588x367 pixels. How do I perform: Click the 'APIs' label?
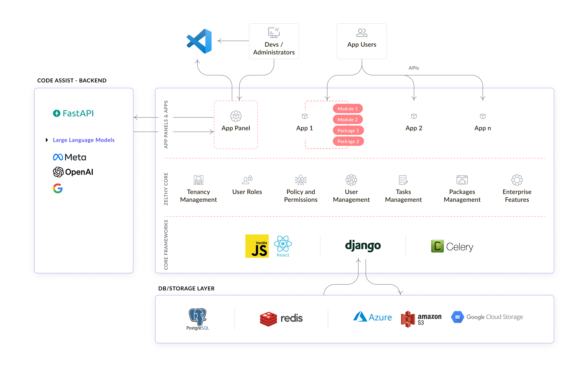click(414, 68)
